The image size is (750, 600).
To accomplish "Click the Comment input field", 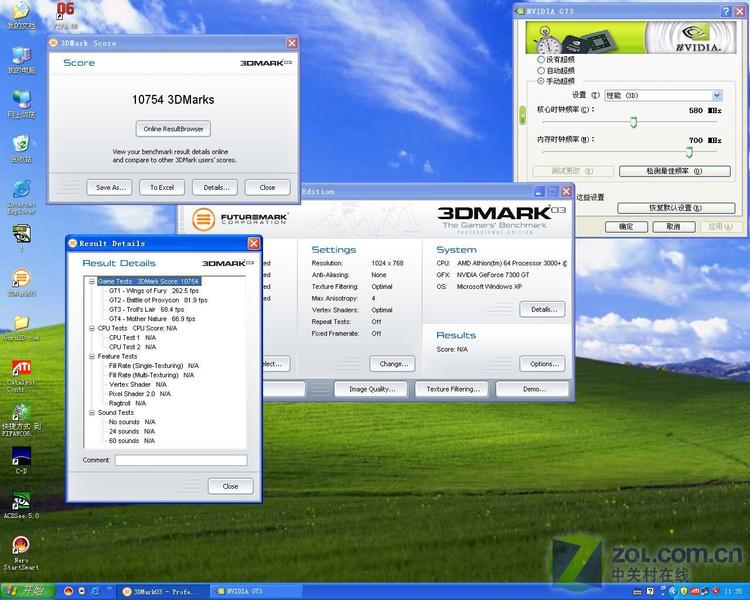I will point(181,460).
